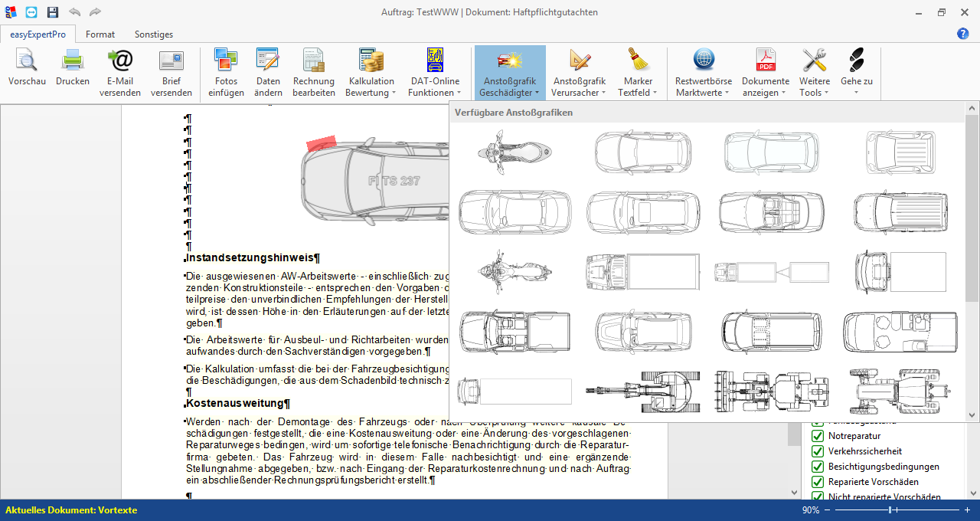
Task: Pick the wheel loader impact graphic
Action: (x=772, y=391)
